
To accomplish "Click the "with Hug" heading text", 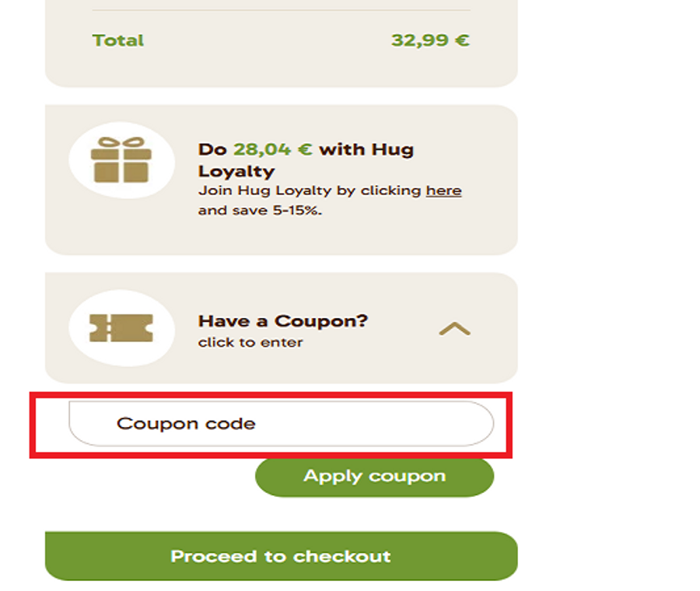I will tap(366, 149).
